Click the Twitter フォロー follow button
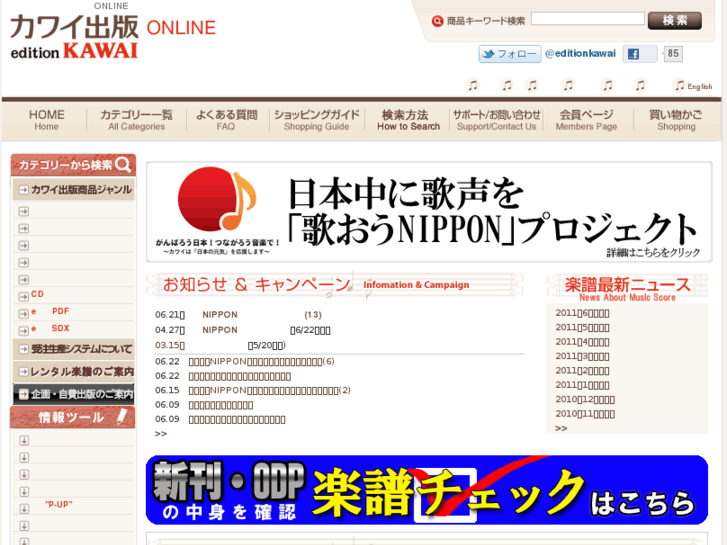The width and height of the screenshot is (727, 545). tap(510, 54)
